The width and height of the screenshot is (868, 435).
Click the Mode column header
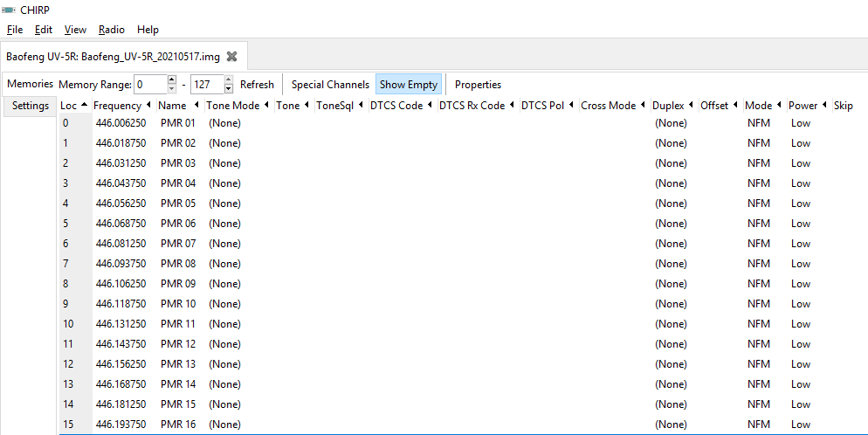click(763, 105)
